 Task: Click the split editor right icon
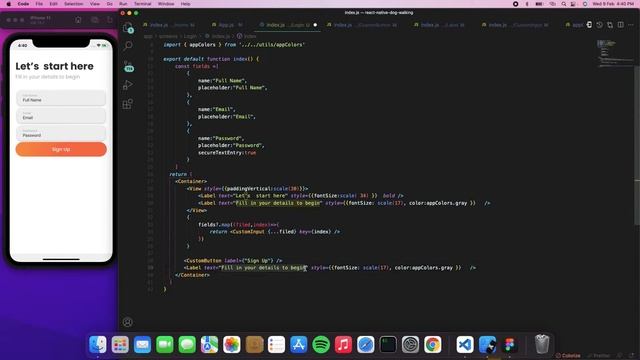pyautogui.click(x=620, y=25)
